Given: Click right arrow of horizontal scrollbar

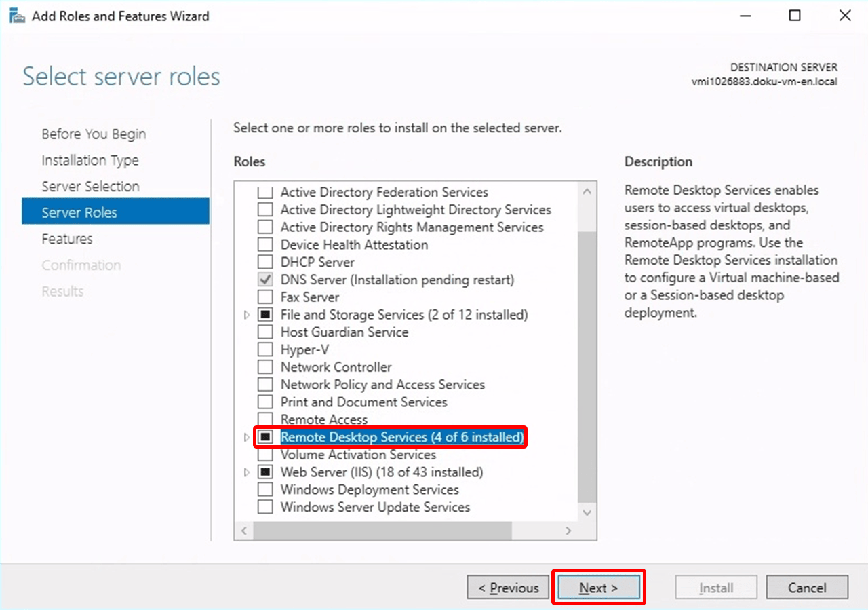Looking at the screenshot, I should pyautogui.click(x=568, y=531).
